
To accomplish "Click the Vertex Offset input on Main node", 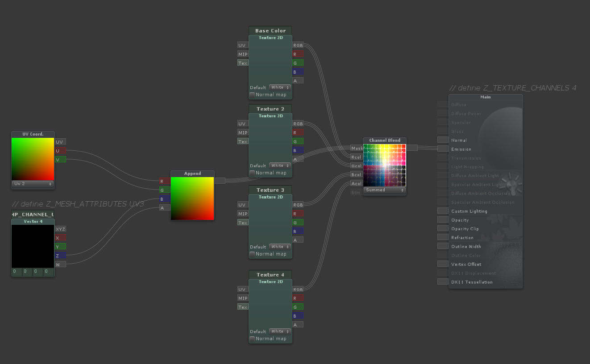I will click(443, 264).
